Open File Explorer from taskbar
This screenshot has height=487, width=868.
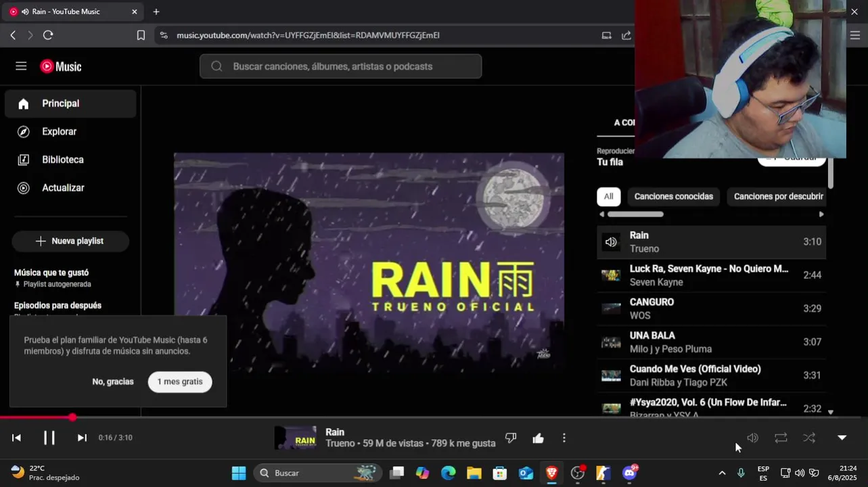[x=474, y=473]
